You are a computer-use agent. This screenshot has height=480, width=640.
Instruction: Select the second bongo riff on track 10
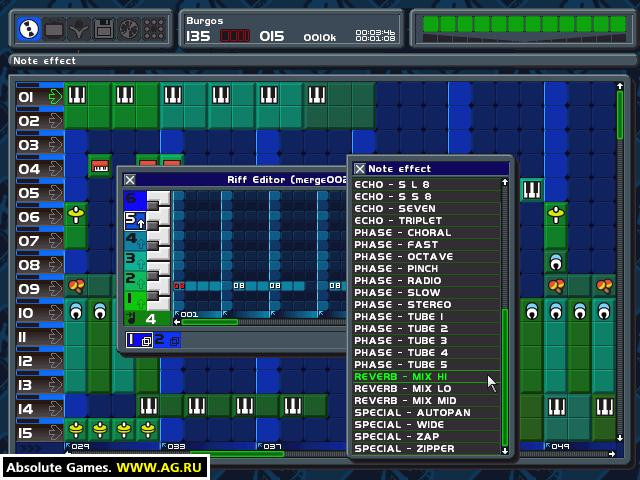pos(100,311)
